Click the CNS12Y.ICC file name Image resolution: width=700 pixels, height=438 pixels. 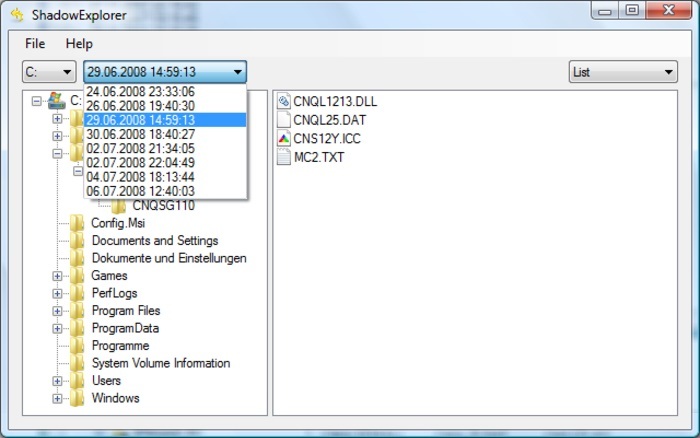point(327,139)
